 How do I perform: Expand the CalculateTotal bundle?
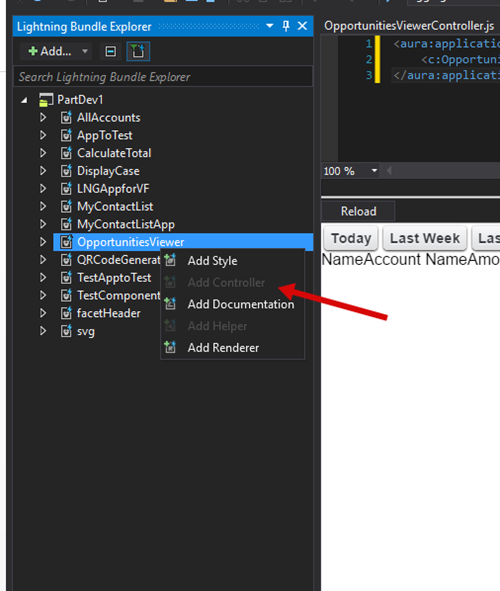(43, 153)
